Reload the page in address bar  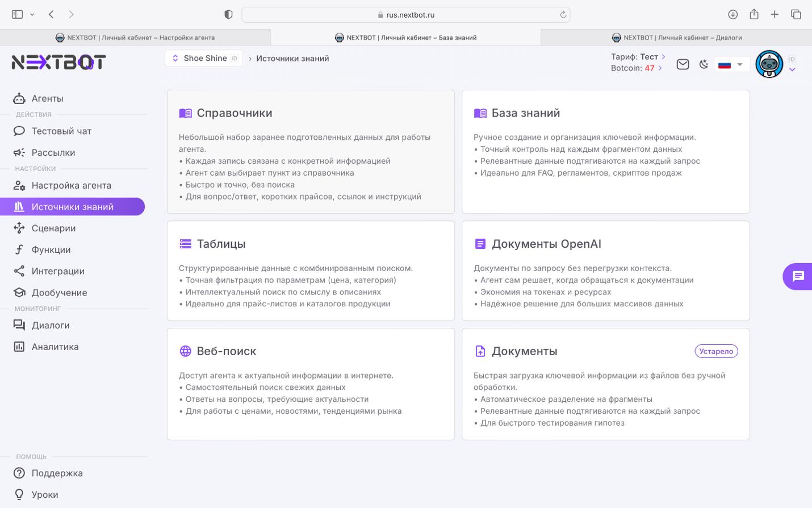[x=563, y=15]
